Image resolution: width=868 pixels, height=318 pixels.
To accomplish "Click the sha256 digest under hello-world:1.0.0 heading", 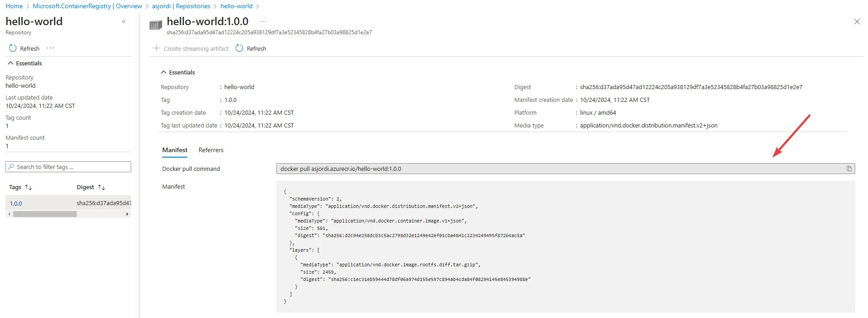I will (x=269, y=32).
